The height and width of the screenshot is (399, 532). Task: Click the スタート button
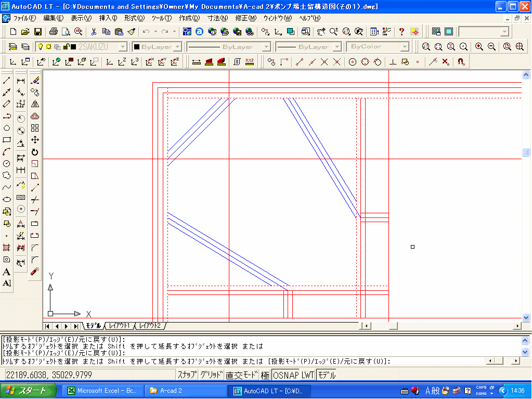click(28, 391)
